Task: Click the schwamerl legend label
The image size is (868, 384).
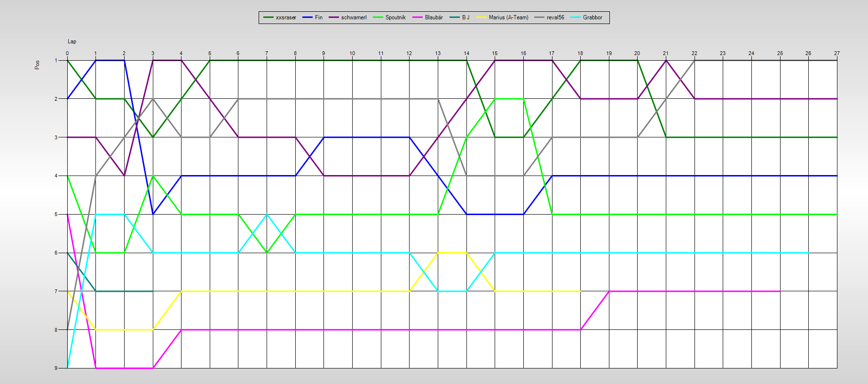Action: 354,17
